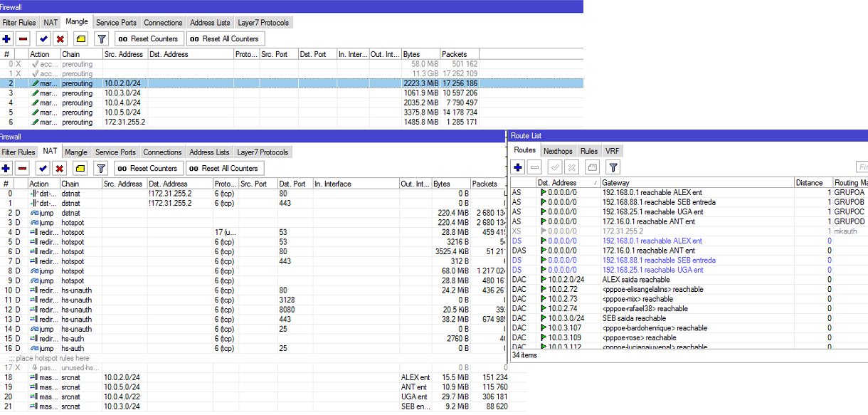
Task: Click the Find field in Route List
Action: [x=861, y=167]
